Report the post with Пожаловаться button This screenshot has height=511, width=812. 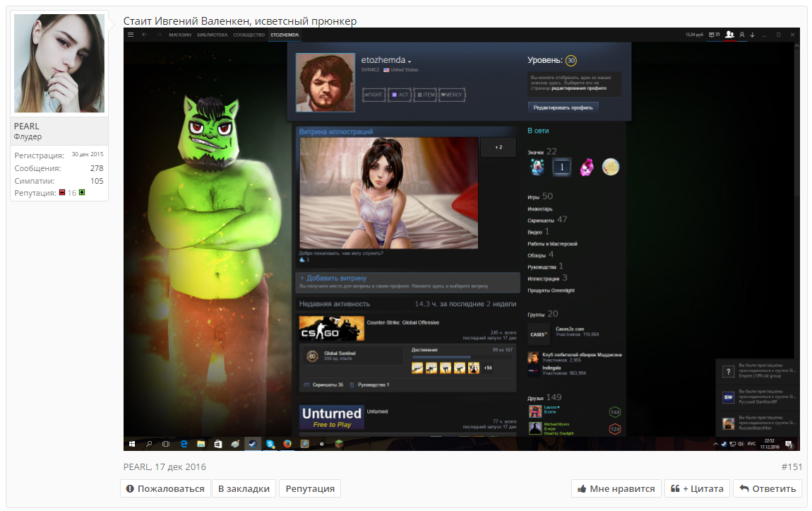click(165, 488)
